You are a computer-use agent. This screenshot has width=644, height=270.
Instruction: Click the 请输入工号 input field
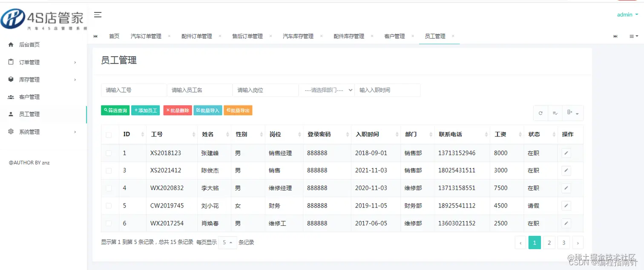(134, 90)
